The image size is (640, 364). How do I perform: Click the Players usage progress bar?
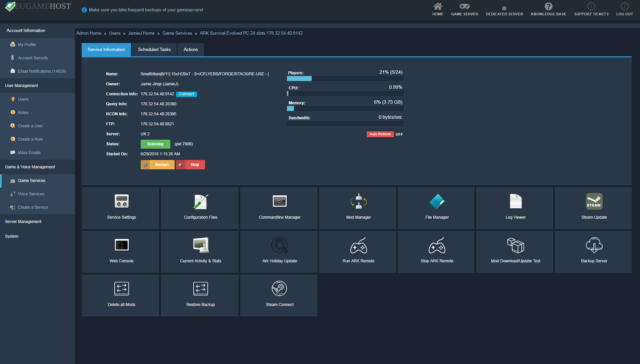point(345,79)
